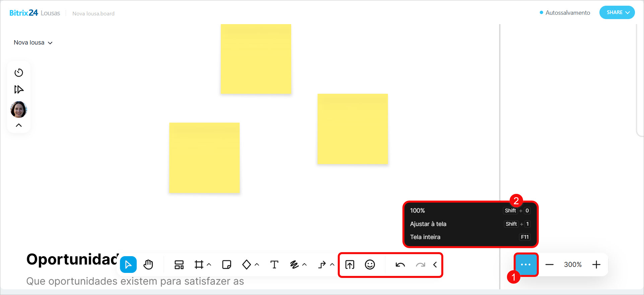Choose 100% zoom from menu
Viewport: 644px width, 295px height.
coord(417,211)
